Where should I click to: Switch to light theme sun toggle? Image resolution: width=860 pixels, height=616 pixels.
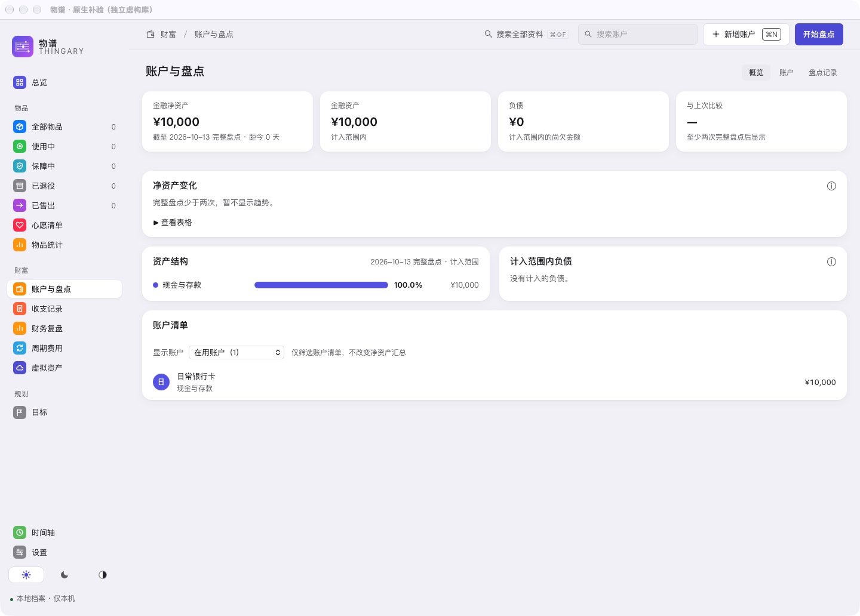(x=26, y=575)
